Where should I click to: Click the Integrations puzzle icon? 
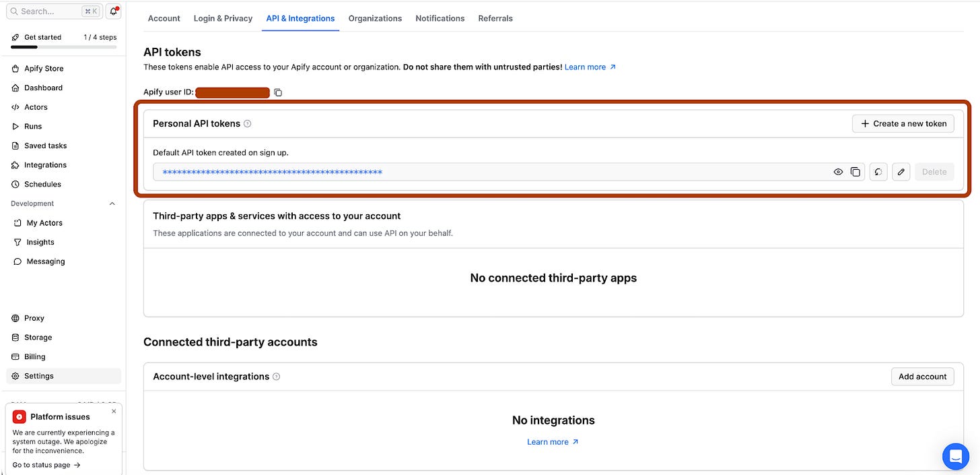tap(16, 165)
